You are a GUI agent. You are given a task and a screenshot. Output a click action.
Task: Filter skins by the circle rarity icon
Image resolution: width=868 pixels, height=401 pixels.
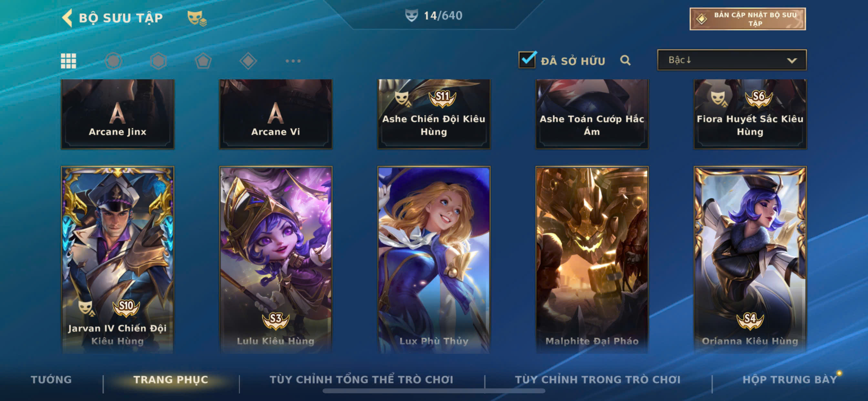coord(113,61)
